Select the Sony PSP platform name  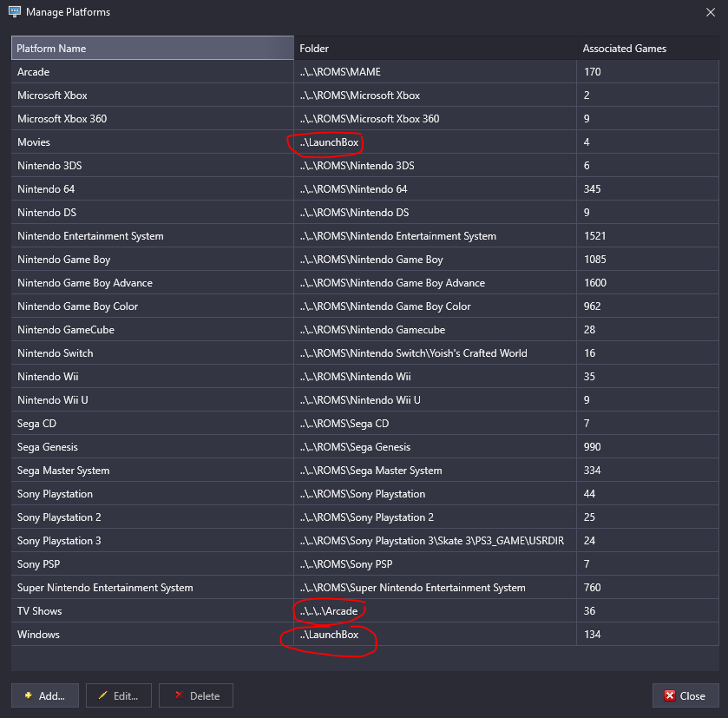pos(38,564)
